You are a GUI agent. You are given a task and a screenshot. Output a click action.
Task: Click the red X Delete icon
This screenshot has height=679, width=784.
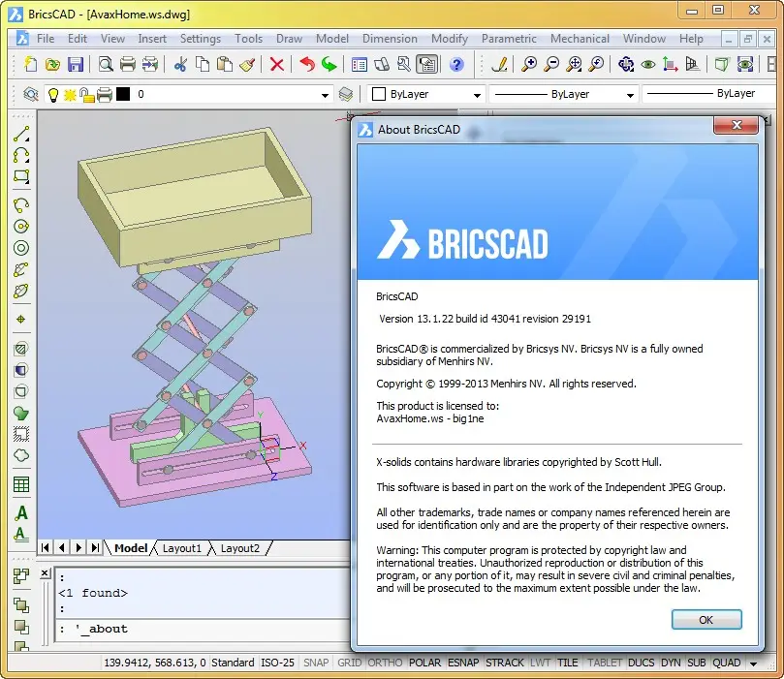(x=277, y=65)
